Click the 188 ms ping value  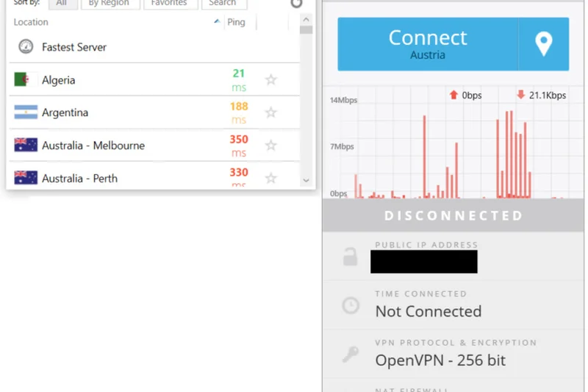tap(239, 113)
